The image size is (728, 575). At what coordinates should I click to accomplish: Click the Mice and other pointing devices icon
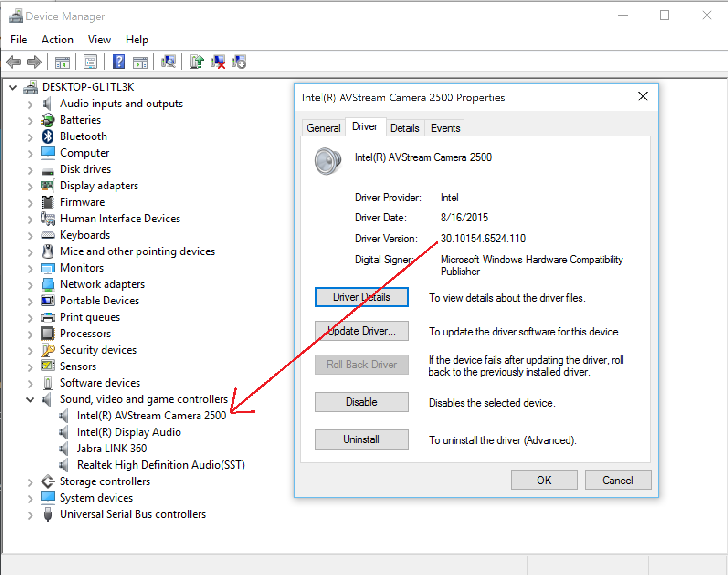coord(48,251)
